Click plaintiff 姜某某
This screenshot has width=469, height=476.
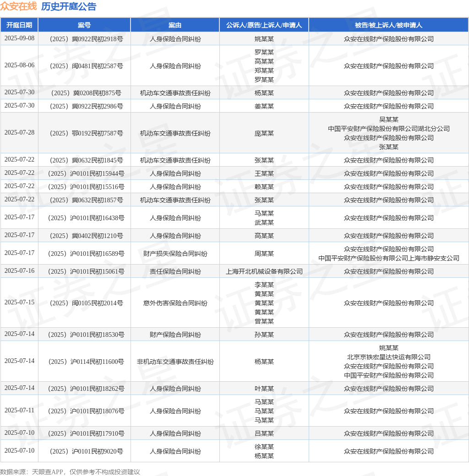point(264,106)
